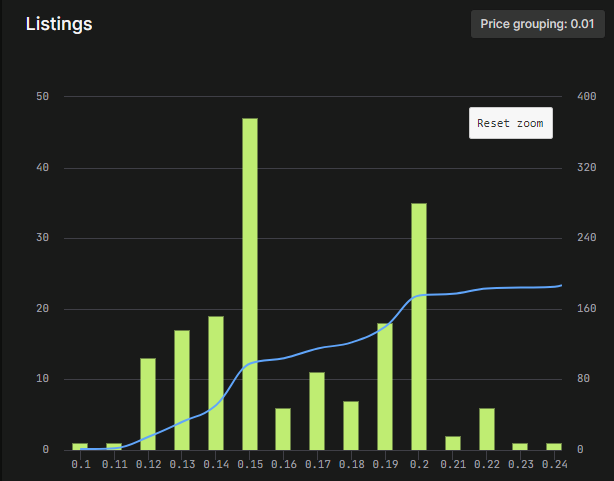Click the left axis value 40
Viewport: 614px width, 481px height.
click(x=42, y=168)
